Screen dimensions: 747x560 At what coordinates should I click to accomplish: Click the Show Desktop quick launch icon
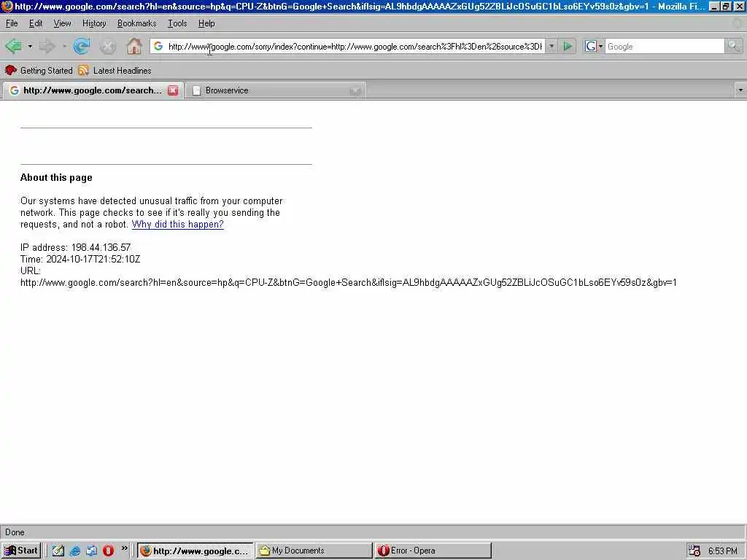click(91, 551)
